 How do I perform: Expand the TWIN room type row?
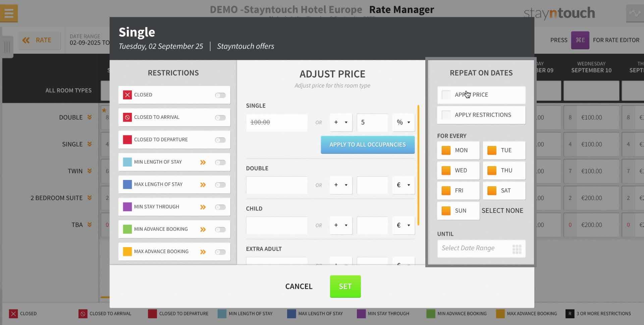tap(90, 171)
